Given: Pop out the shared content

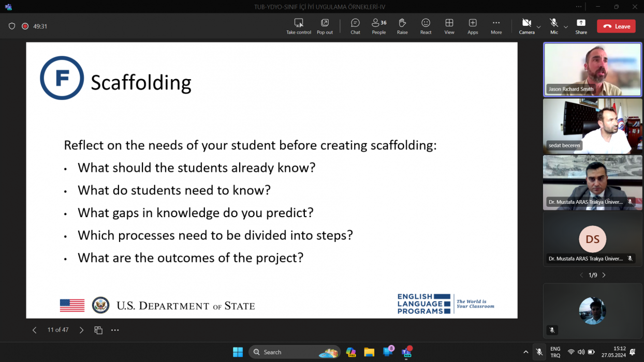Looking at the screenshot, I should click(325, 23).
